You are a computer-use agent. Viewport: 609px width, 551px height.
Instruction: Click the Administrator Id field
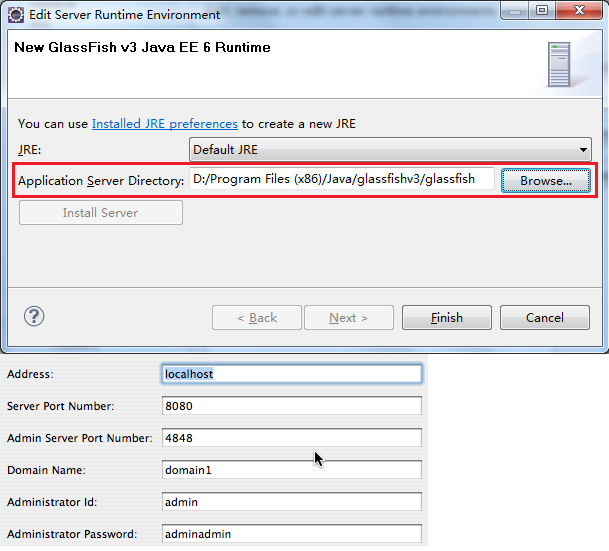tap(292, 502)
